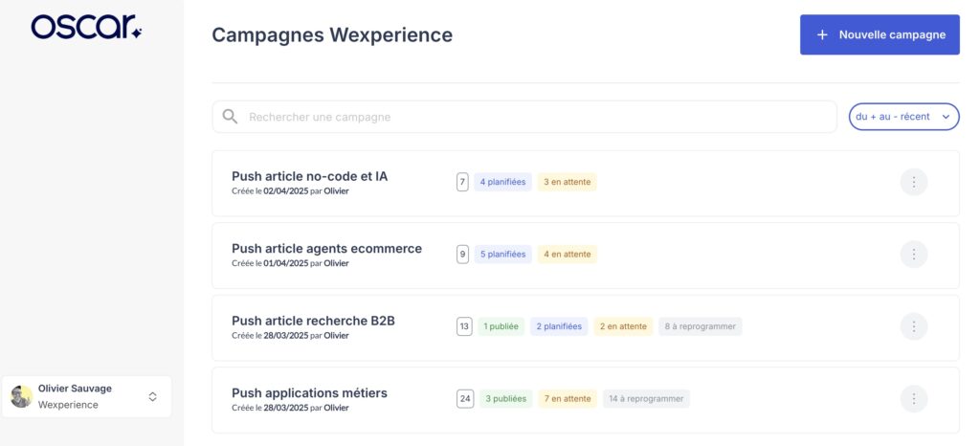Create a Nouvelle campagne
This screenshot has height=446, width=980.
tap(880, 35)
